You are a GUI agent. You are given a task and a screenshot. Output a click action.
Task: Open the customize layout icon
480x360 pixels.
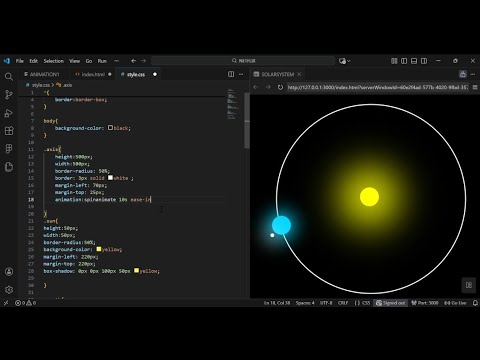click(394, 61)
